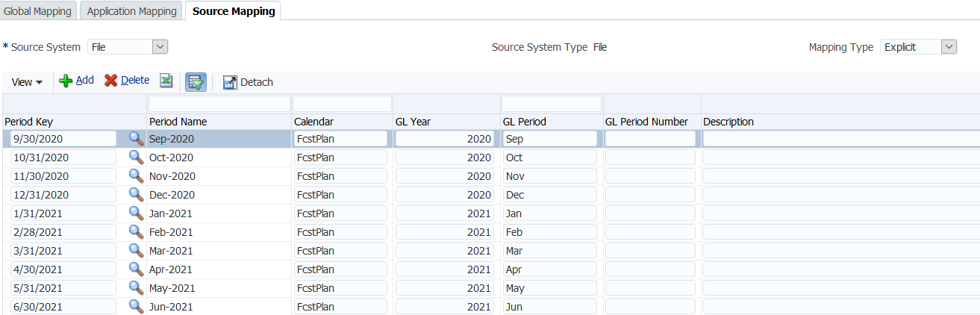Click the GL Year column header

pos(413,122)
